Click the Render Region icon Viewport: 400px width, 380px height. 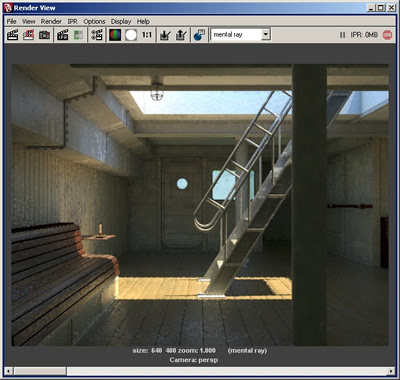pyautogui.click(x=29, y=35)
